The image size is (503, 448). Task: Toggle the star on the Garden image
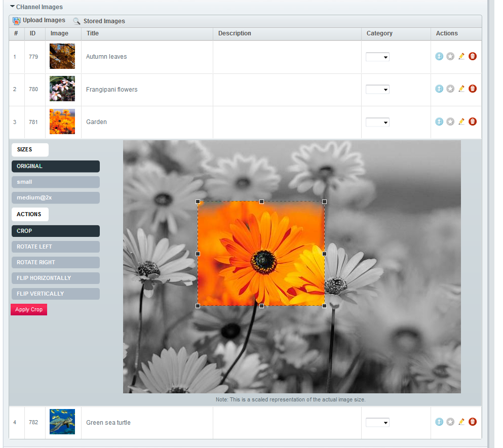click(450, 121)
